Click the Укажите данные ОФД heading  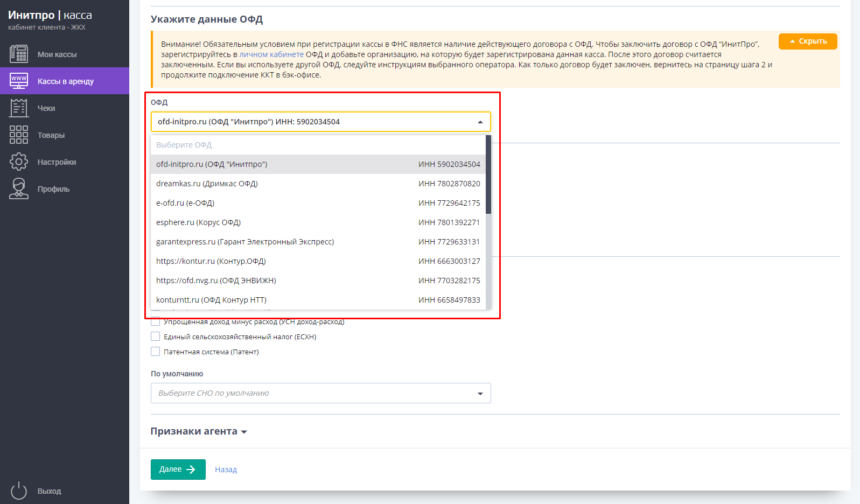click(207, 19)
